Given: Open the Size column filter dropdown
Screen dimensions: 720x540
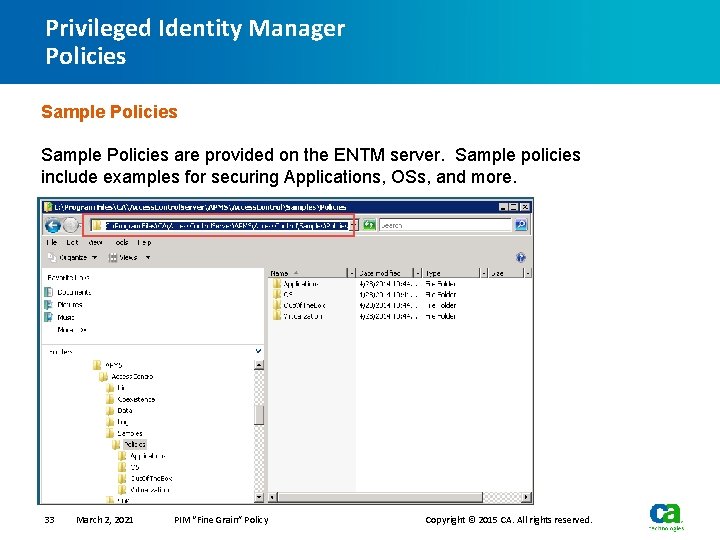Looking at the screenshot, I should (x=528, y=273).
